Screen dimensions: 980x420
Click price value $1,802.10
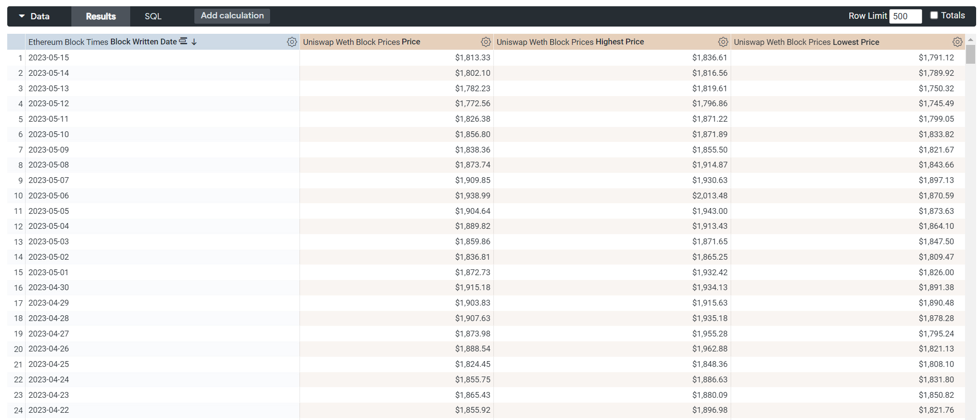coord(473,73)
